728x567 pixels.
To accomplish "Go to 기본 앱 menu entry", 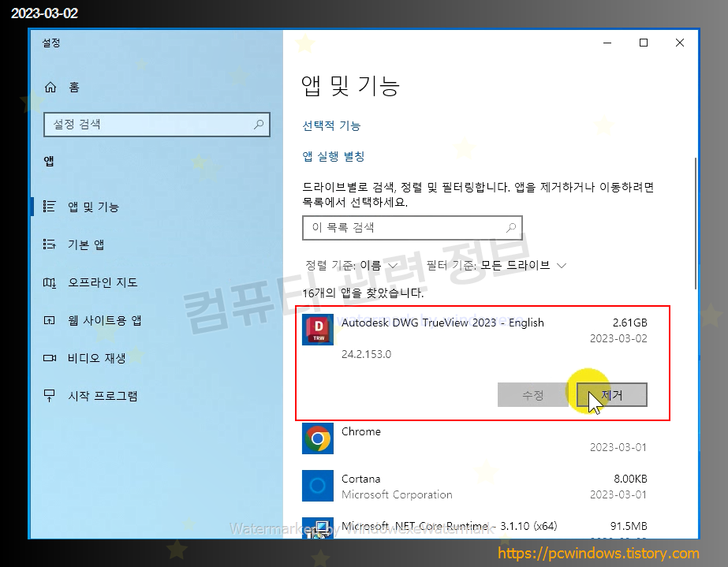I will click(x=86, y=244).
